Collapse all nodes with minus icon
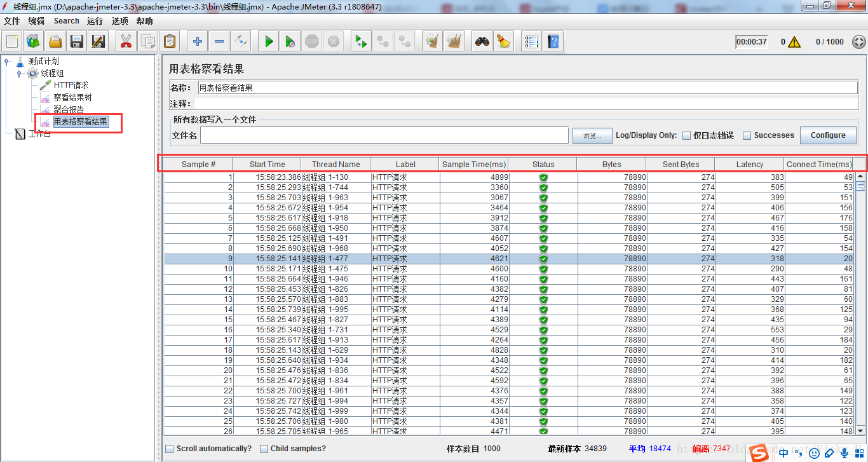This screenshot has height=462, width=868. (219, 42)
